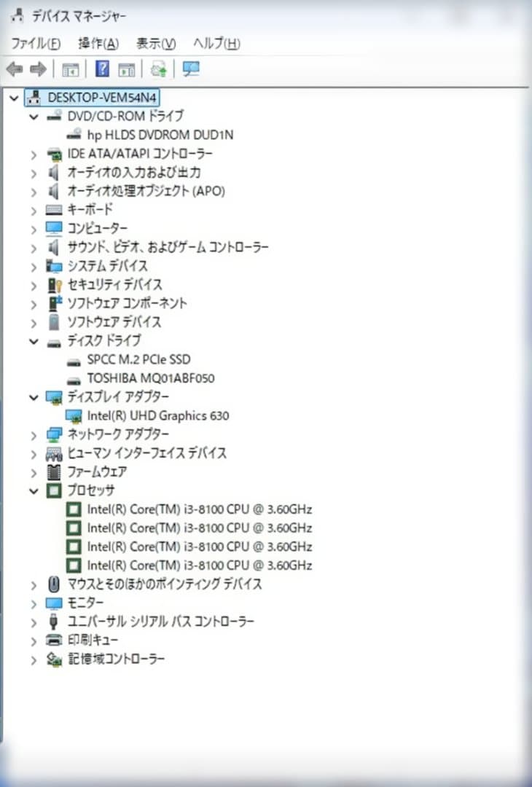Click the ソフトウェア デバイス icon
The image size is (532, 787).
[54, 322]
